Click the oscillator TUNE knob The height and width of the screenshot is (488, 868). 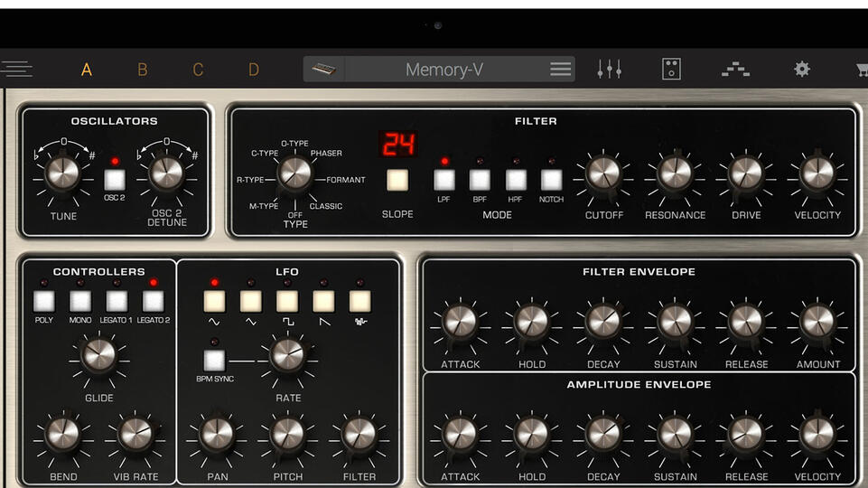point(62,174)
